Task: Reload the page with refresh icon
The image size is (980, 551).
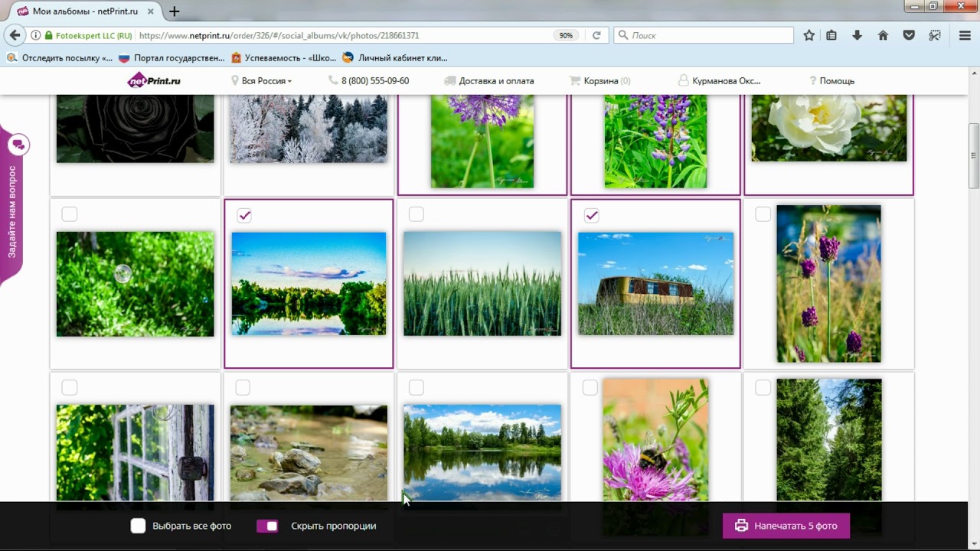Action: tap(596, 35)
